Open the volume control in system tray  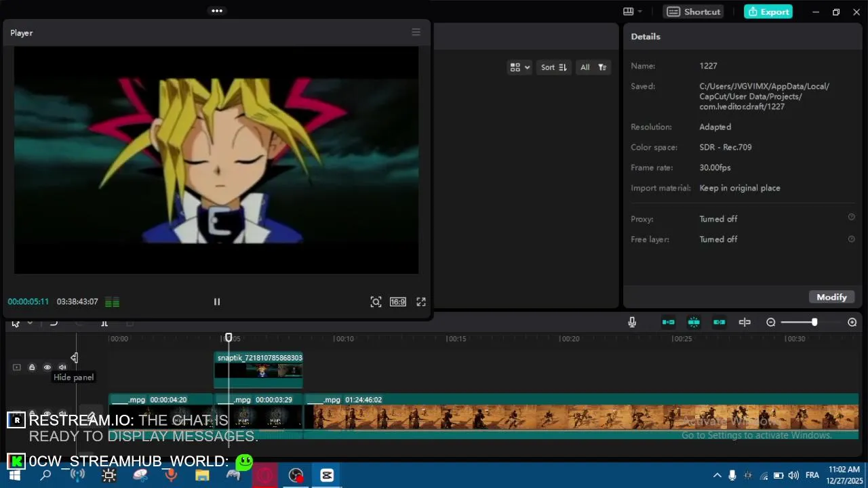coord(793,475)
